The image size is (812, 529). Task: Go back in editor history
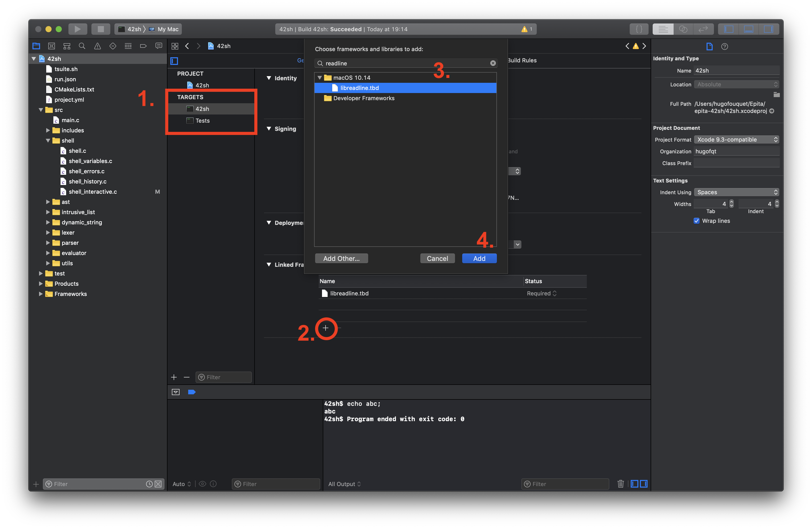coord(187,46)
